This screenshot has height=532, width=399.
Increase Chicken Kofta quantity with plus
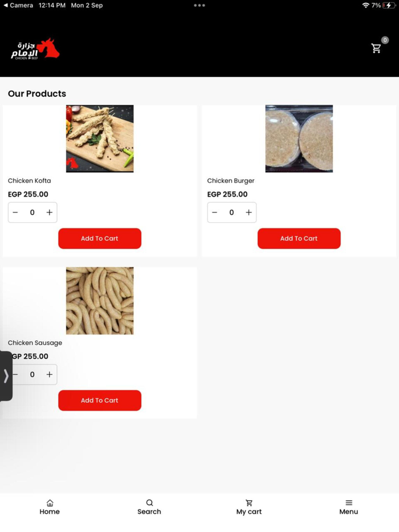(50, 212)
